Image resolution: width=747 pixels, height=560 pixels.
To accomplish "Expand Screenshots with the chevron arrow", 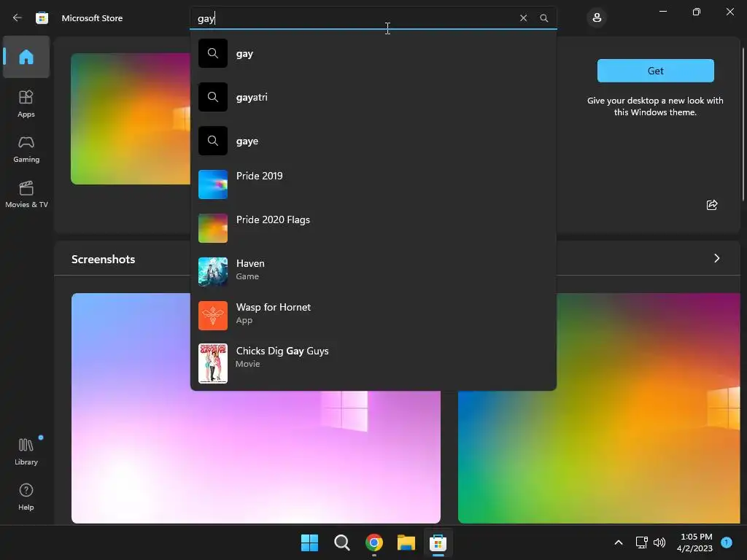I will coord(716,258).
